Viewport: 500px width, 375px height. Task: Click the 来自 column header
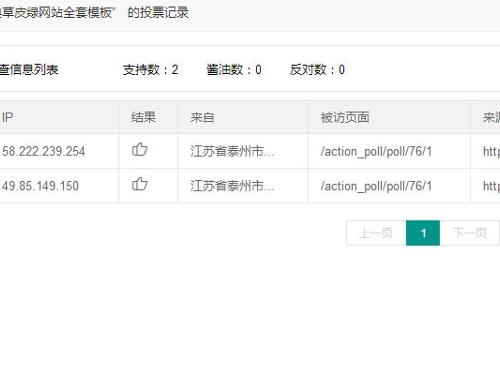tap(202, 117)
